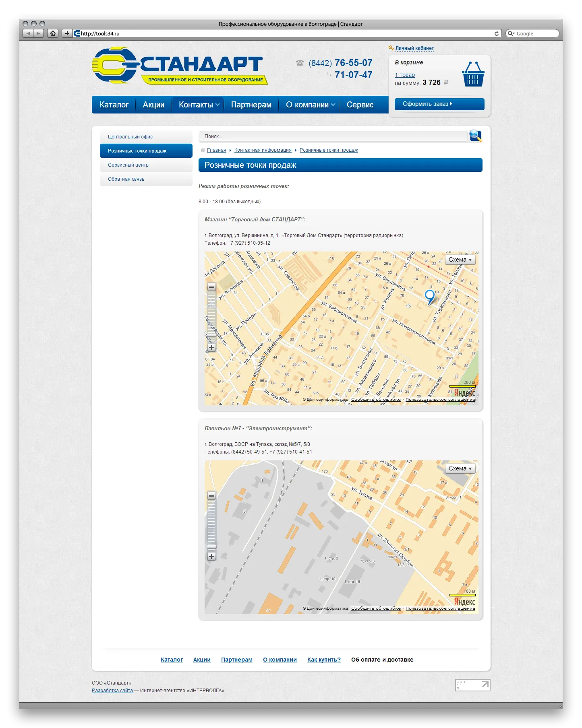Open the Разработка сайта link
This screenshot has width=582, height=728.
pyautogui.click(x=112, y=691)
